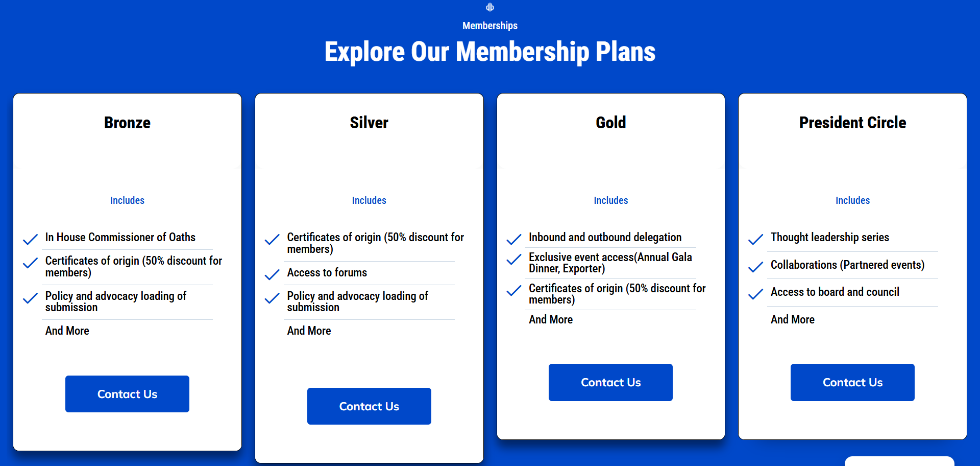Click checkmark beside Thought leadership series
980x466 pixels.
point(755,239)
